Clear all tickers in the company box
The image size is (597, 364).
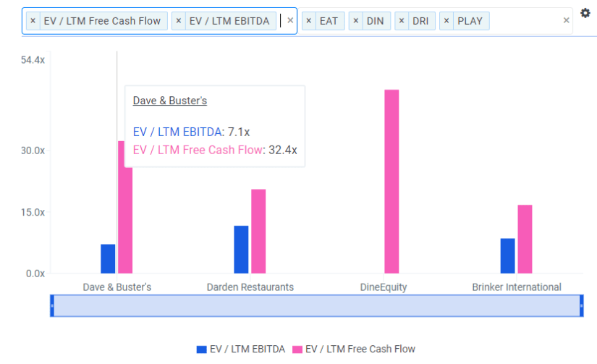[x=566, y=20]
